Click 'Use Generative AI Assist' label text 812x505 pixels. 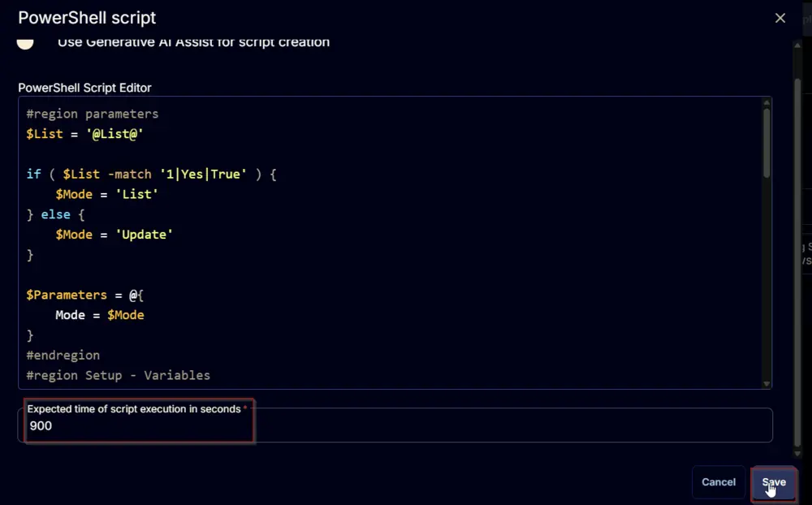point(194,42)
